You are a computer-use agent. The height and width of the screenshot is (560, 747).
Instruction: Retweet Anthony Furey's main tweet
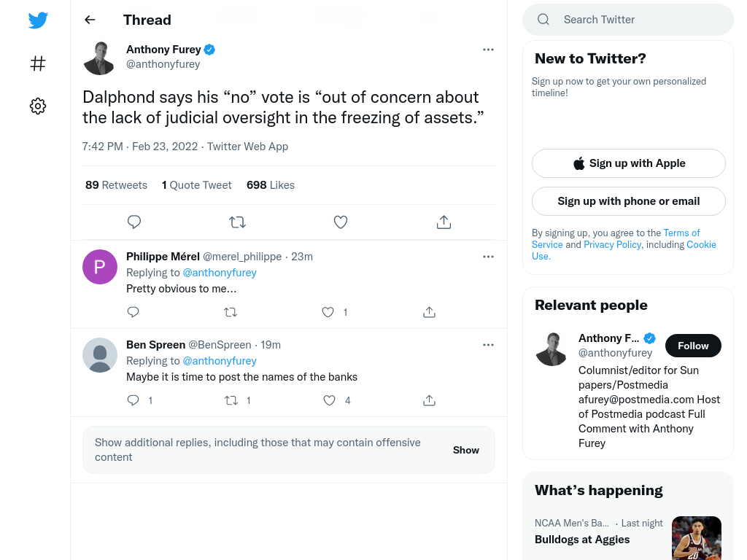tap(237, 222)
